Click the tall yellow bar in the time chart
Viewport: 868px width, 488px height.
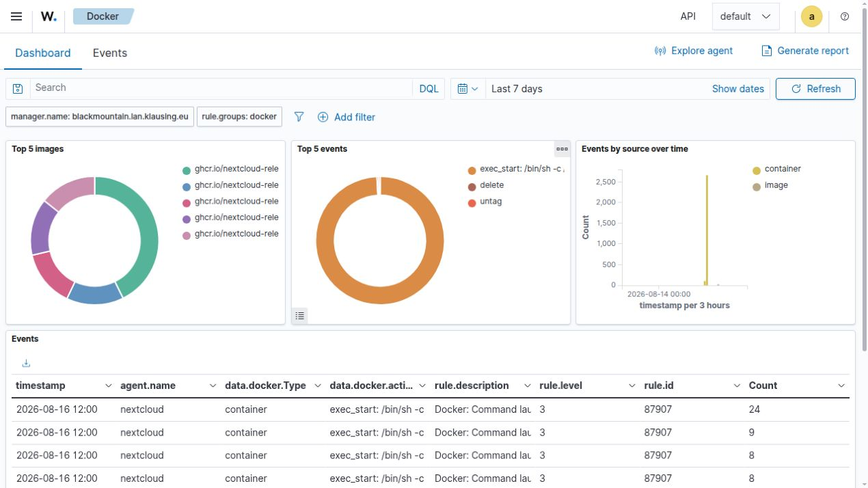pos(707,230)
